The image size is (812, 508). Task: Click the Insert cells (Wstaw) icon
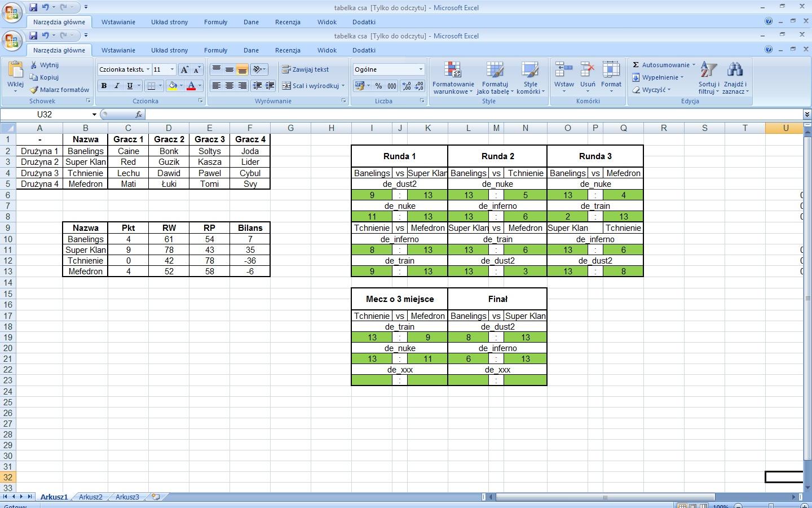[x=563, y=71]
